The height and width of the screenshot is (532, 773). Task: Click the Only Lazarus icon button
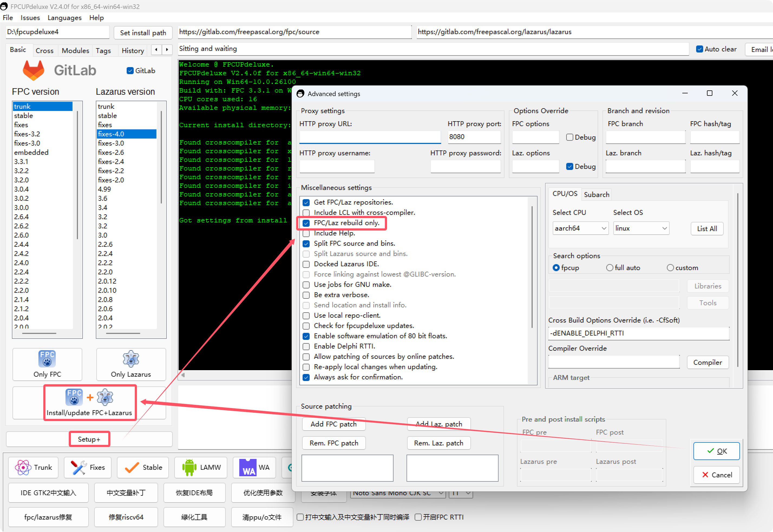[131, 364]
